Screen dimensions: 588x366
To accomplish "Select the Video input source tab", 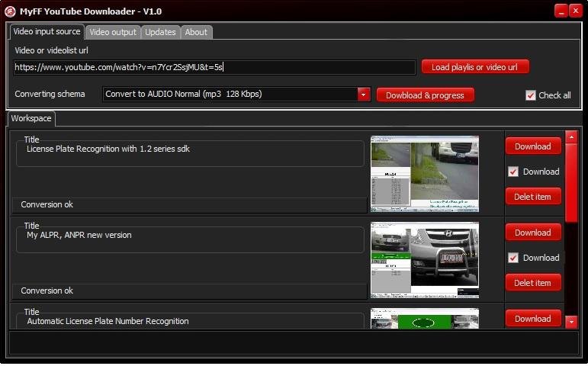I will (x=47, y=31).
